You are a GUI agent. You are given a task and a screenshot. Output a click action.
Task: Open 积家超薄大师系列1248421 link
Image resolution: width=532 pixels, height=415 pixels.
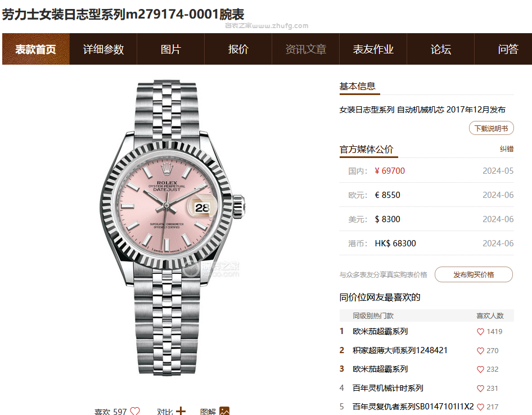(400, 350)
